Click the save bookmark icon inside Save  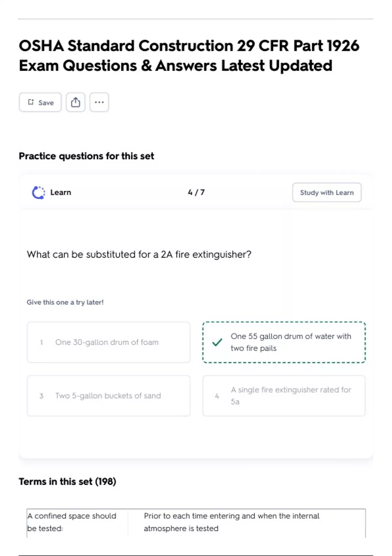(x=31, y=102)
